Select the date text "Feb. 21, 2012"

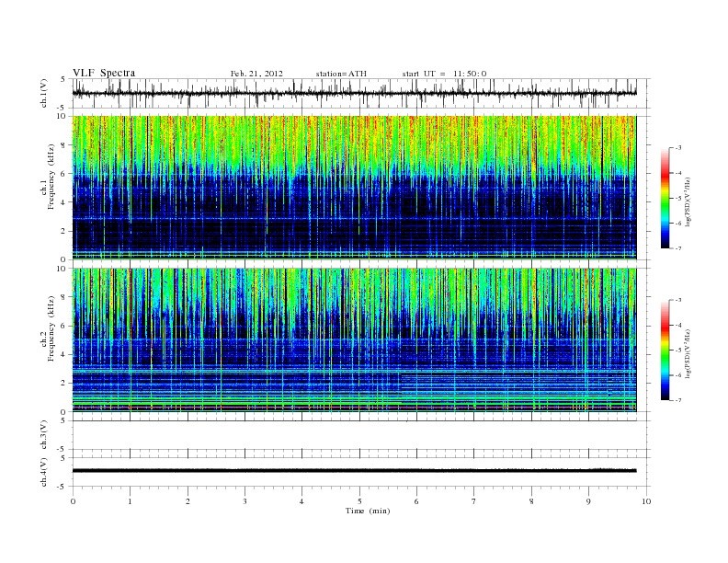click(256, 74)
